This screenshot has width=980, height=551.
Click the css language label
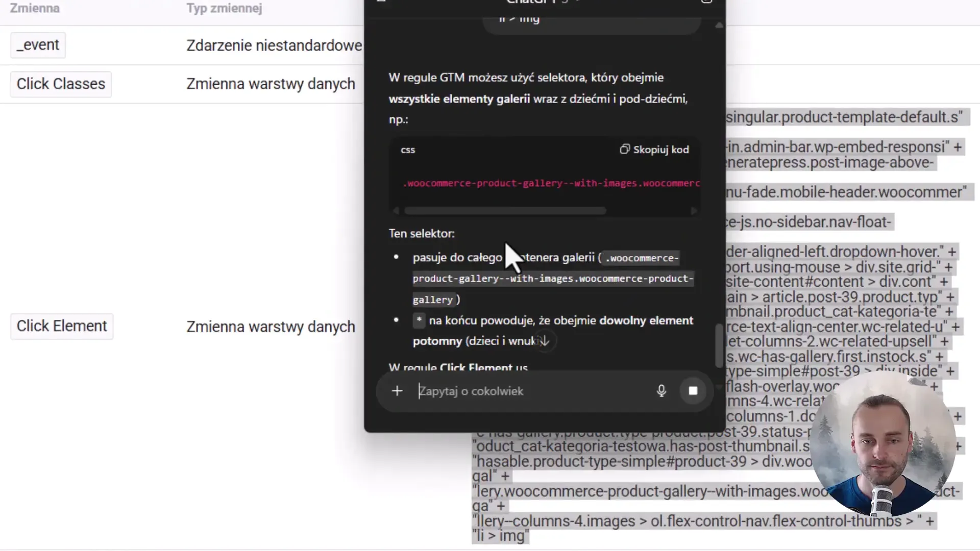(x=408, y=150)
